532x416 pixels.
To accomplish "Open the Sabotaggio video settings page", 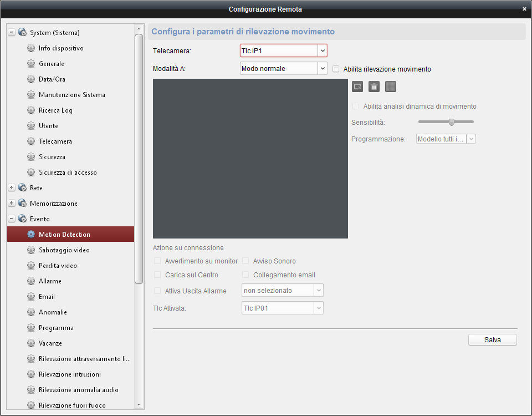I will tap(64, 250).
